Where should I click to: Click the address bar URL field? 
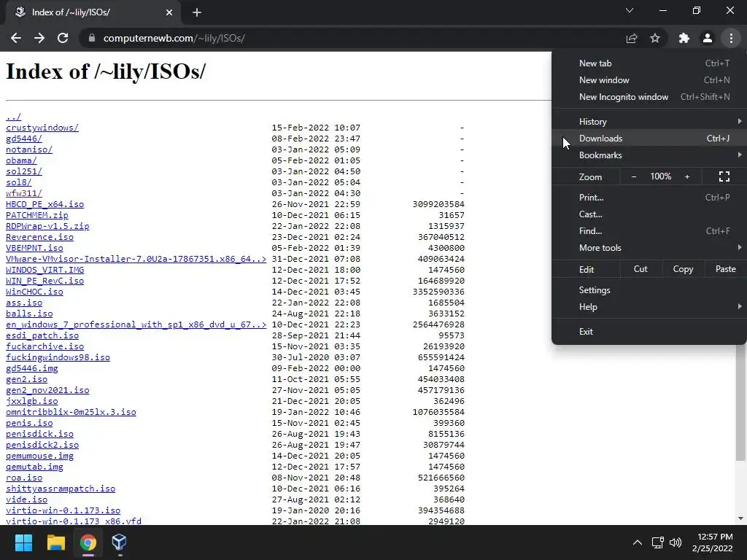pos(352,38)
